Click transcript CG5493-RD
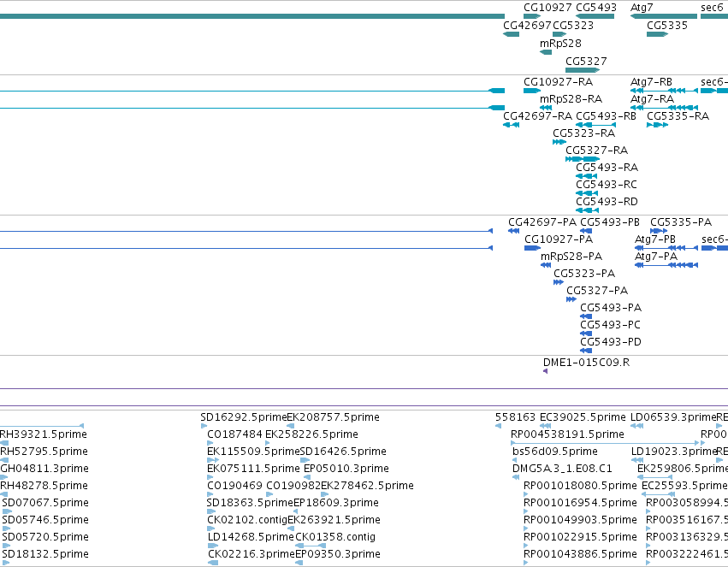The image size is (728, 567). (588, 210)
